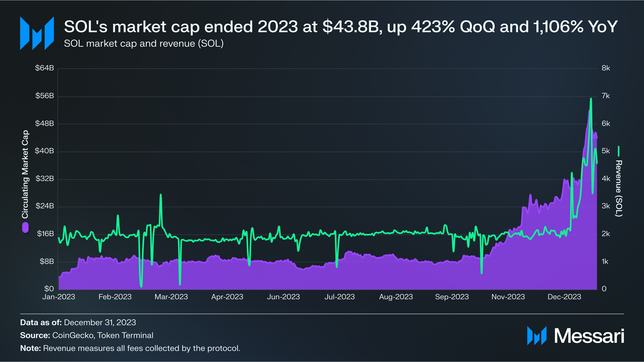Click the Dec-2023 label on the x-axis
This screenshot has height=362, width=644.
pyautogui.click(x=564, y=297)
